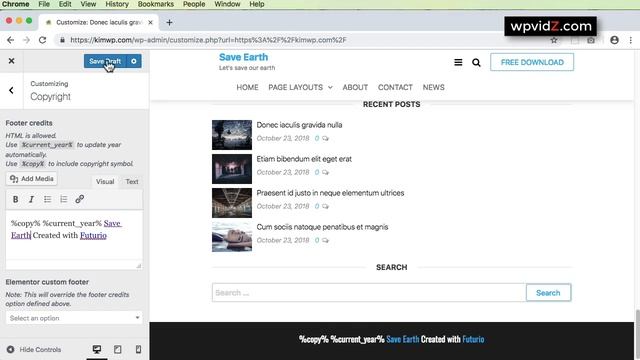Screen dimensions: 640x360
Task: Click the Search submit button
Action: click(548, 293)
